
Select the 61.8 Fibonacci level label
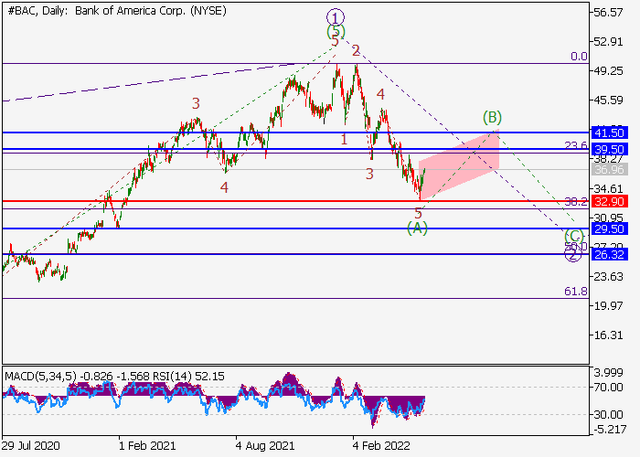pos(576,291)
